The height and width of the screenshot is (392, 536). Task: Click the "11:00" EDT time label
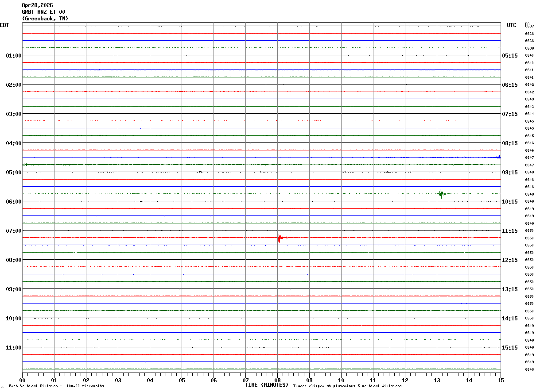pos(14,348)
